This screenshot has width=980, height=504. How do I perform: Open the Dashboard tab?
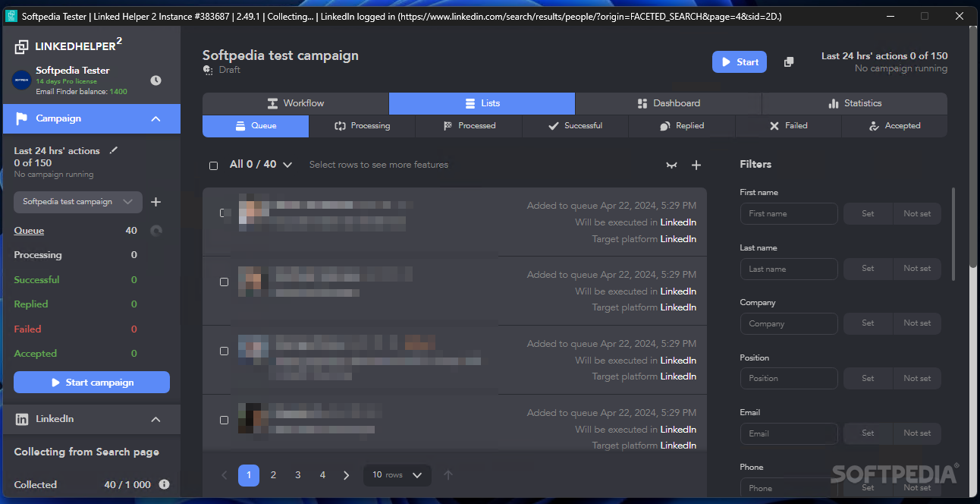pos(668,103)
